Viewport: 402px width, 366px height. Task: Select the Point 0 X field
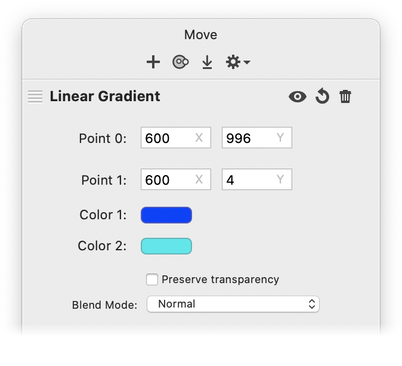[x=176, y=138]
